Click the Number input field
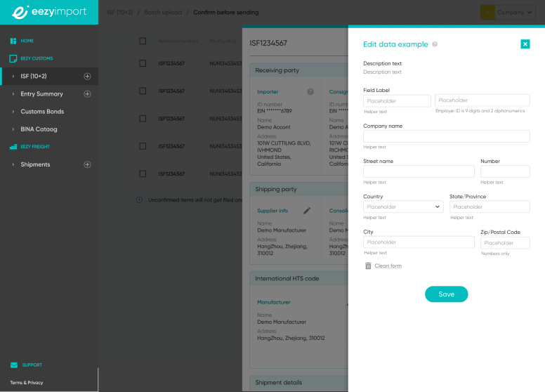545x392 pixels. (505, 171)
